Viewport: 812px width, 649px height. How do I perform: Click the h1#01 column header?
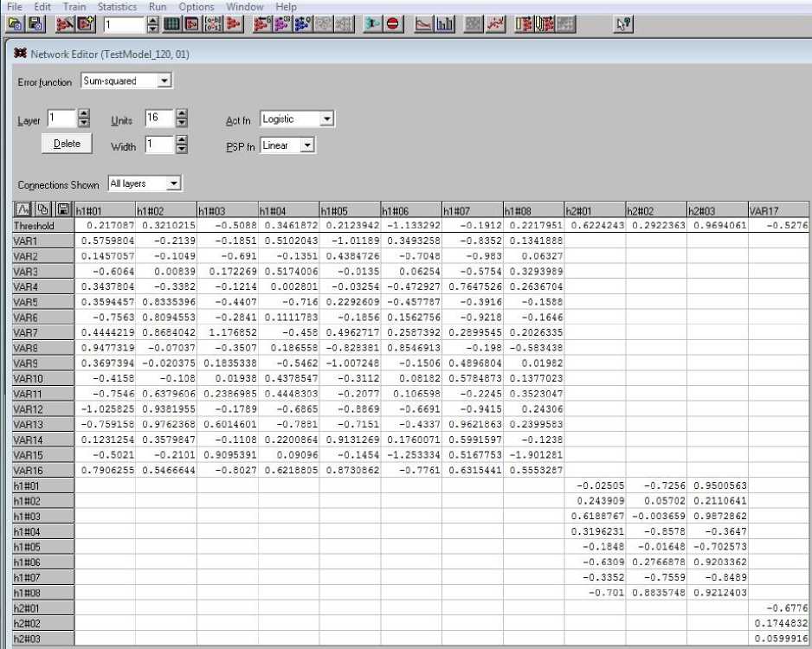click(x=105, y=210)
